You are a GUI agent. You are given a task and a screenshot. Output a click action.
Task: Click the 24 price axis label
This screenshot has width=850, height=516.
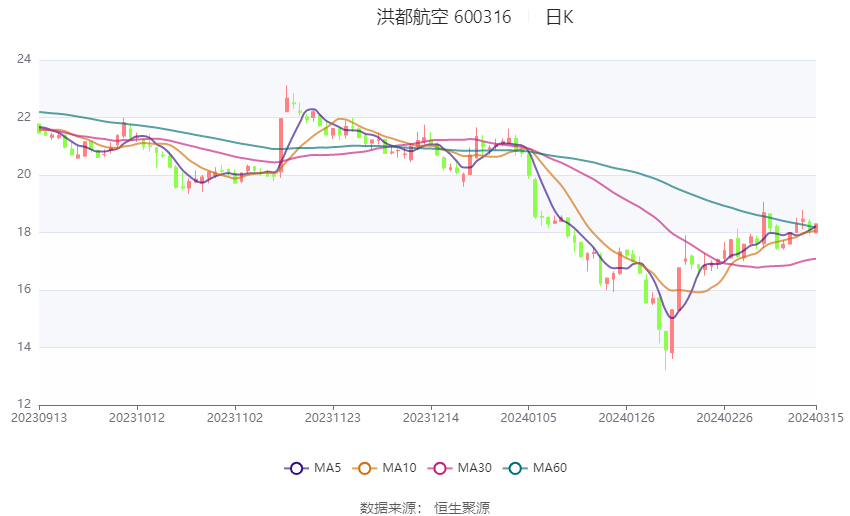(24, 59)
